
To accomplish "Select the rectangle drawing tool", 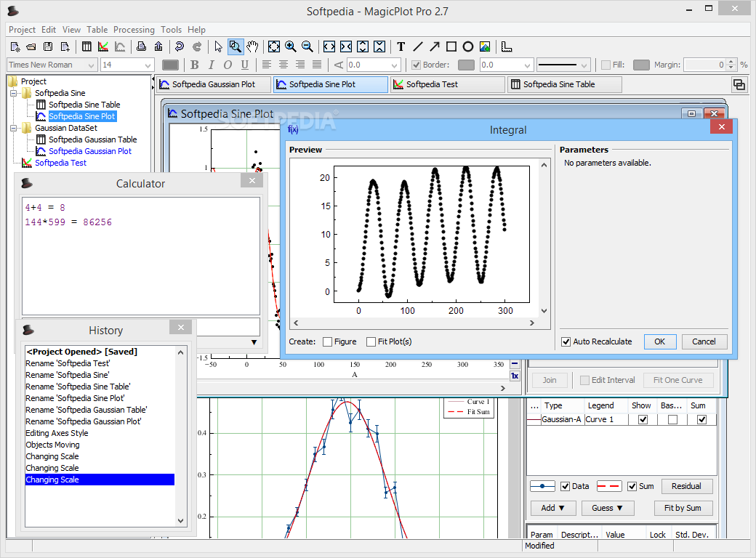I will [x=451, y=46].
